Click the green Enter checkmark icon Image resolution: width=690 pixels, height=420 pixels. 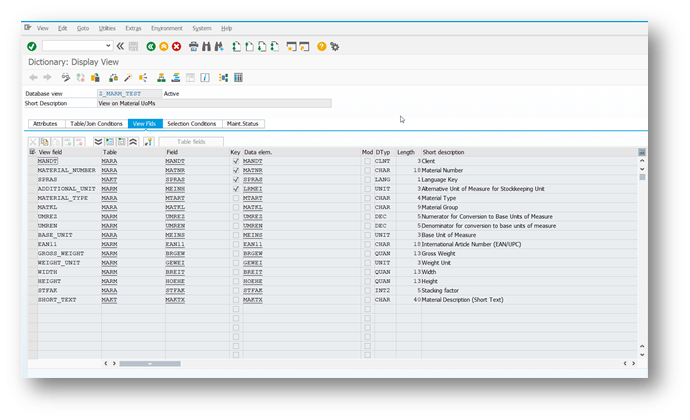pyautogui.click(x=32, y=46)
